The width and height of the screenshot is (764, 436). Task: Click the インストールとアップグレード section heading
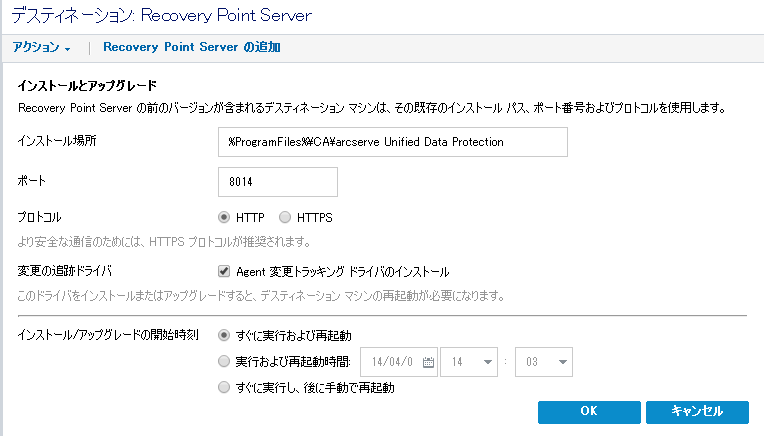tap(90, 86)
